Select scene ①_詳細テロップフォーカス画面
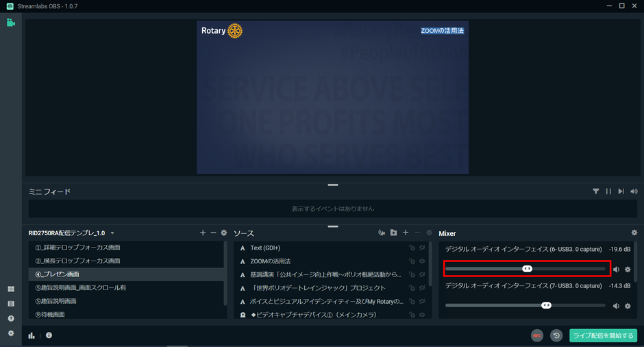This screenshot has width=644, height=347. point(127,248)
